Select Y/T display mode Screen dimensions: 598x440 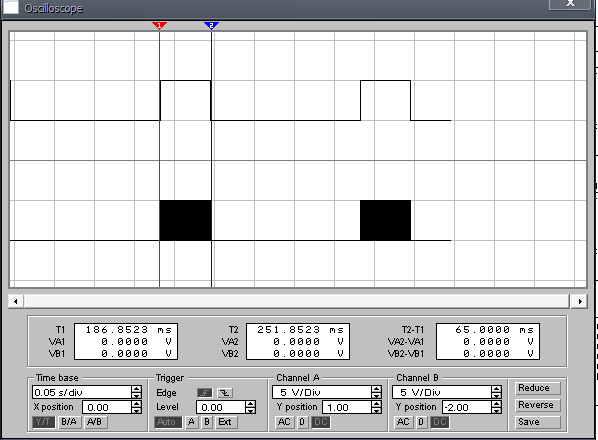[x=43, y=422]
